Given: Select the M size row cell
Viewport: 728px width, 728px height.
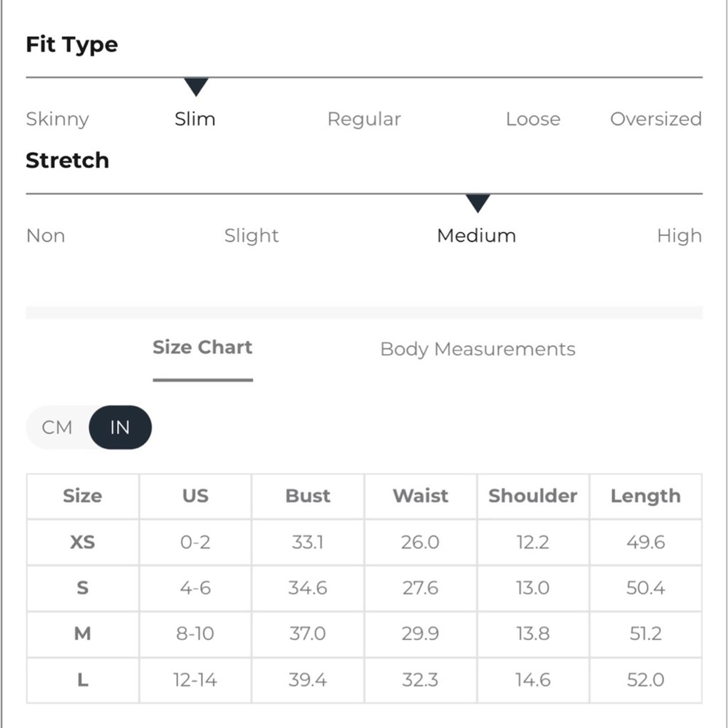Looking at the screenshot, I should coord(83,634).
